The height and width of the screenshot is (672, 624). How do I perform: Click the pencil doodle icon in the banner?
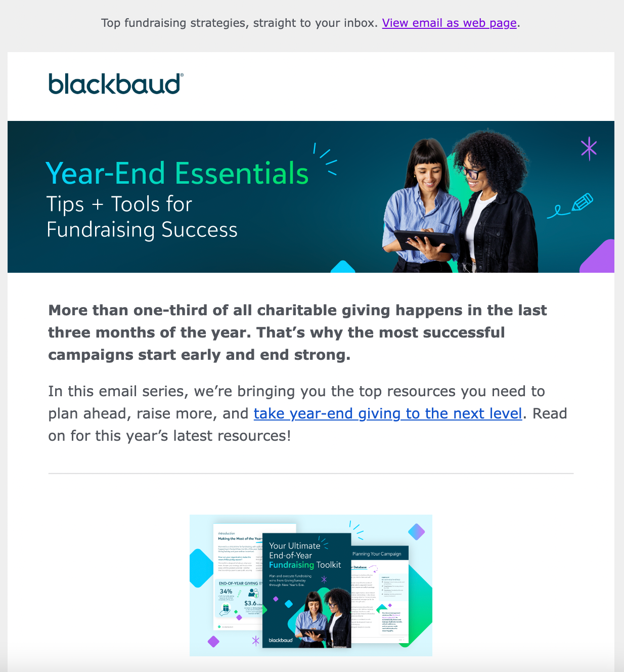coord(570,205)
